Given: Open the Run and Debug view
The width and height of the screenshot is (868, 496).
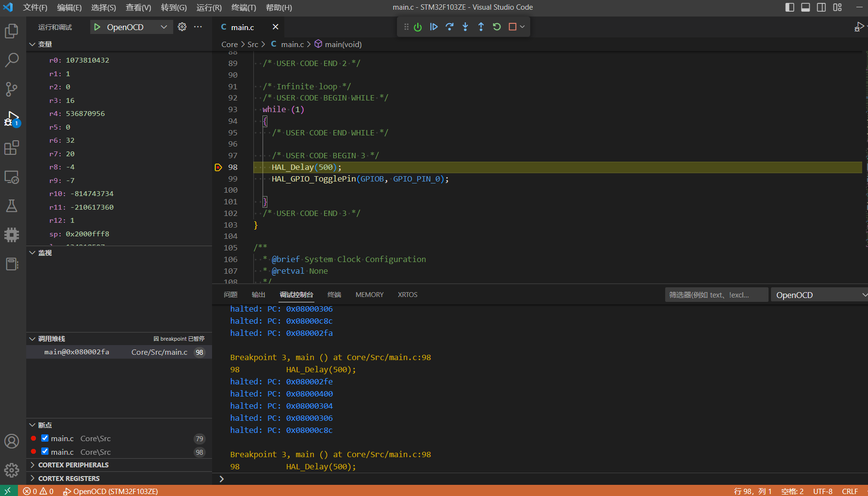Looking at the screenshot, I should point(12,118).
